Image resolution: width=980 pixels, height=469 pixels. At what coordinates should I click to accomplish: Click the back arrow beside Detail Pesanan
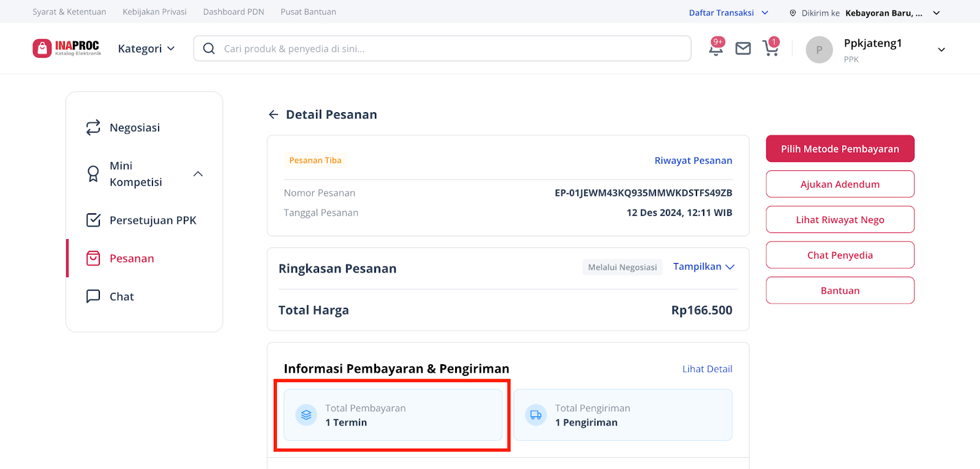tap(273, 115)
